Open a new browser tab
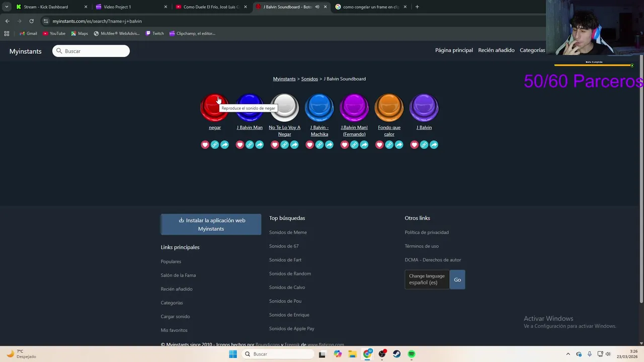 click(x=417, y=7)
